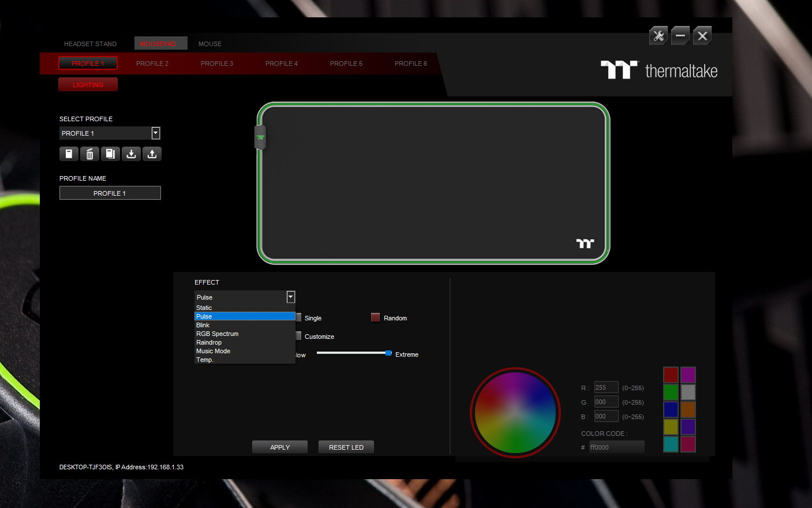This screenshot has width=812, height=508.
Task: Select the magenta color swatch
Action: pos(688,375)
